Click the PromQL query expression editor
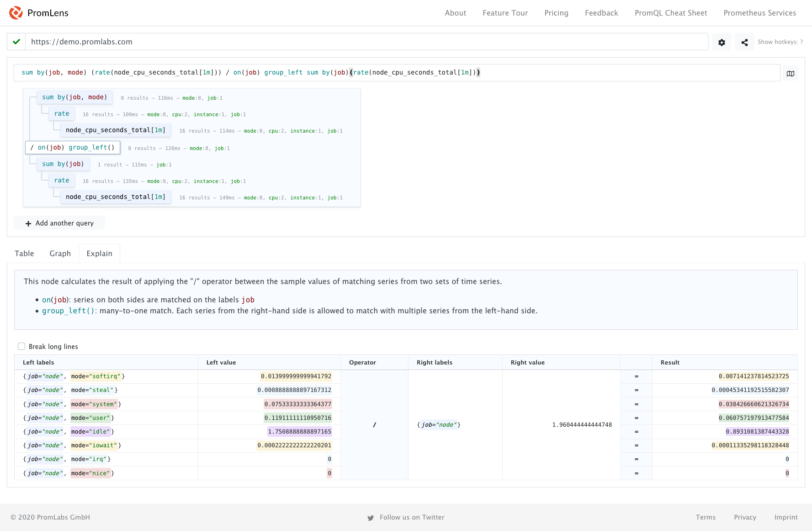This screenshot has width=812, height=531. pyautogui.click(x=397, y=73)
